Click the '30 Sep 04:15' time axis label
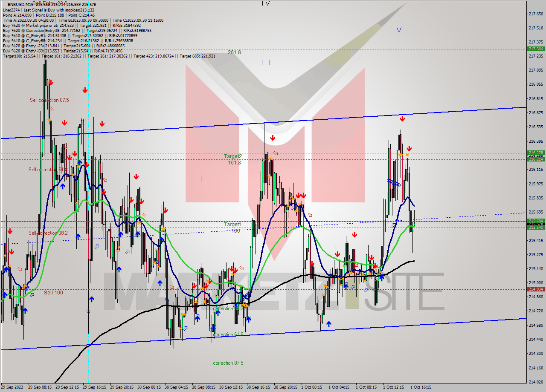 (x=176, y=387)
